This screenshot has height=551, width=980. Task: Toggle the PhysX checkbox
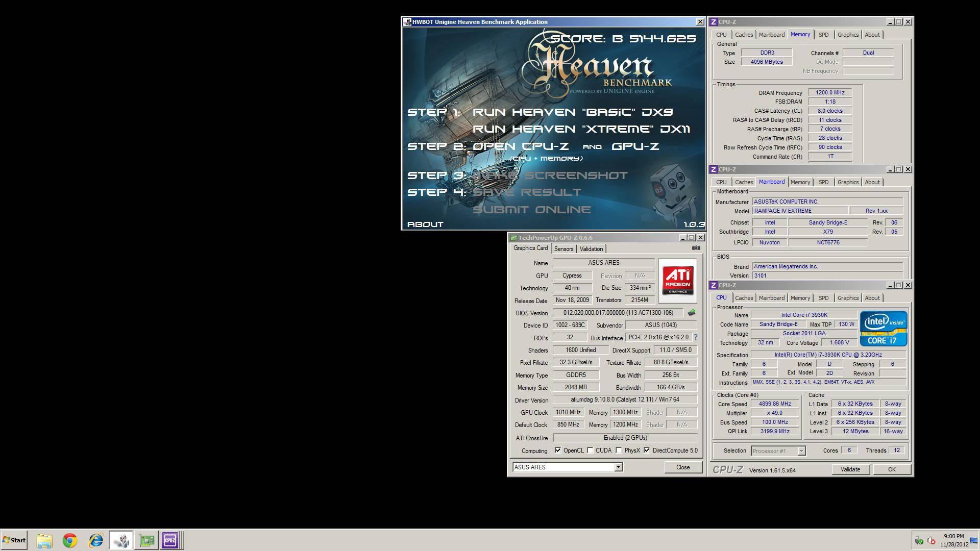pos(619,450)
